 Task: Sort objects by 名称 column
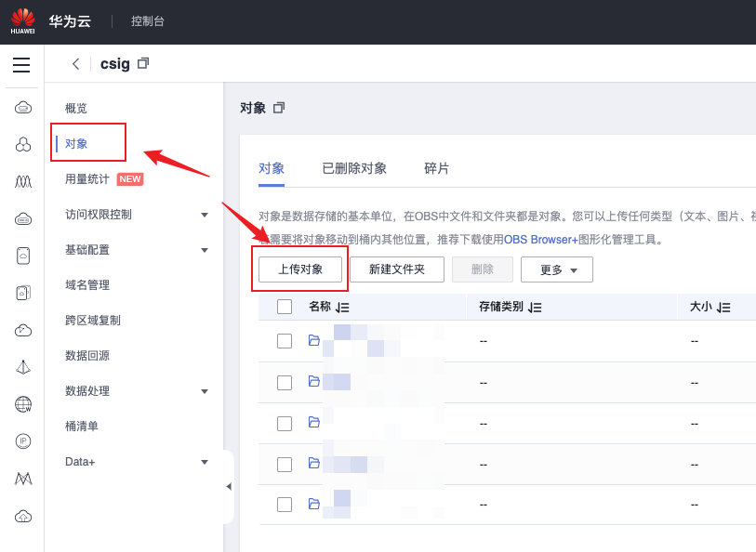[342, 308]
